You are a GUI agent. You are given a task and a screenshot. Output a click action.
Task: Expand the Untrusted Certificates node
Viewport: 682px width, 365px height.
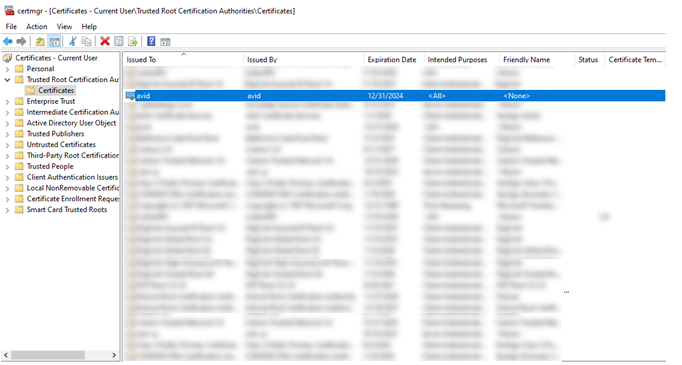point(7,145)
